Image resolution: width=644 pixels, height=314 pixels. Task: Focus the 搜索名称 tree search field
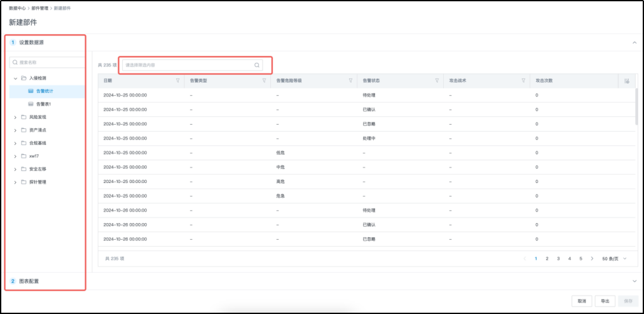47,62
